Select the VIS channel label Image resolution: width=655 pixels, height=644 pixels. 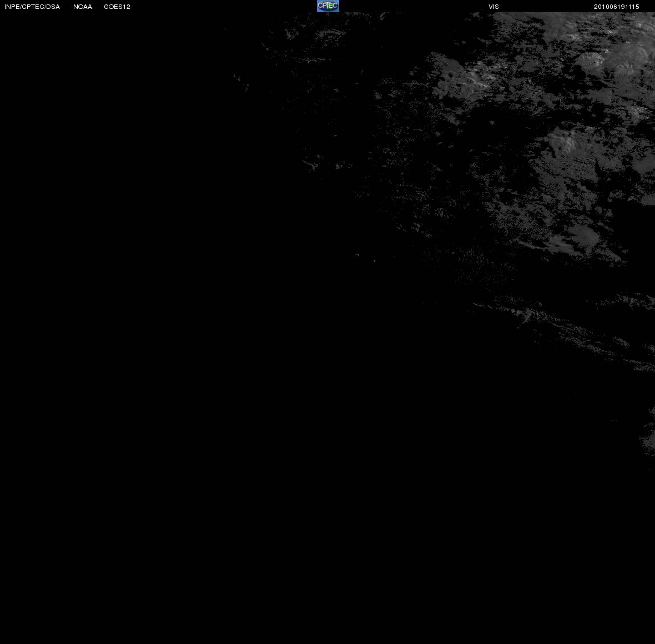(x=494, y=7)
